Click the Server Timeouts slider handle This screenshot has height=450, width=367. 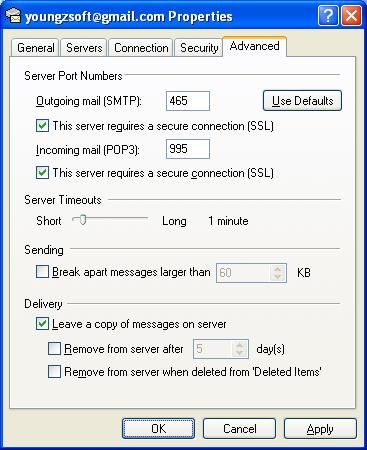[x=83, y=220]
